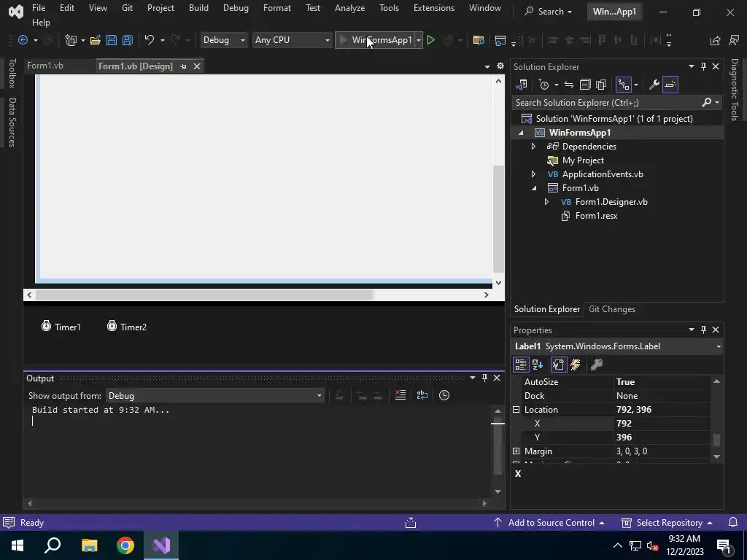Expand the Dependencies node
747x560 pixels.
[533, 146]
